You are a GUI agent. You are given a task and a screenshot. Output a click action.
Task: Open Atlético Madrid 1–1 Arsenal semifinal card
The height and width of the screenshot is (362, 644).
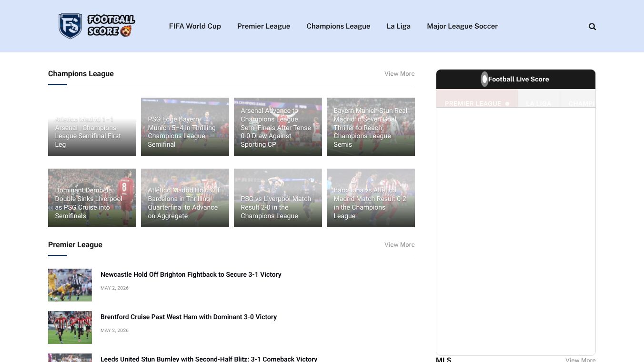pos(92,127)
